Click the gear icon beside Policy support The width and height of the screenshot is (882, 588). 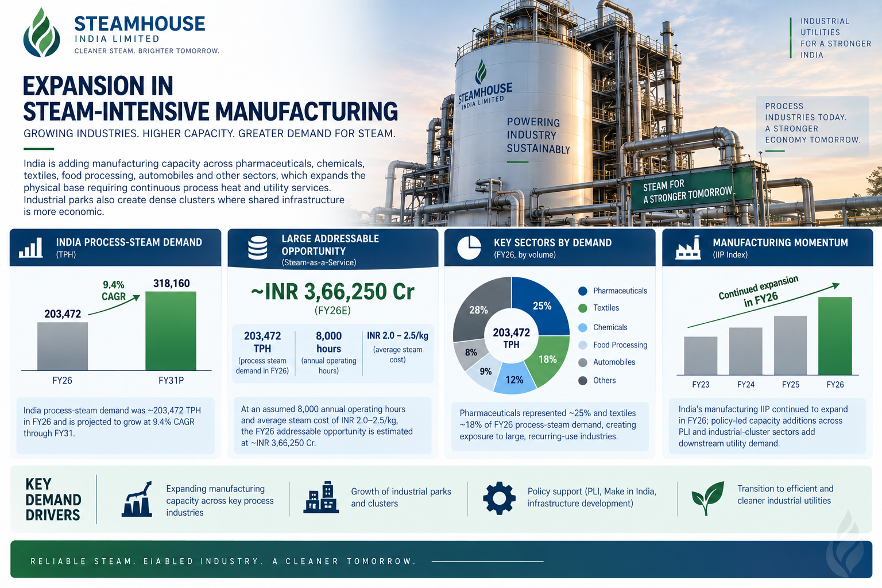499,498
